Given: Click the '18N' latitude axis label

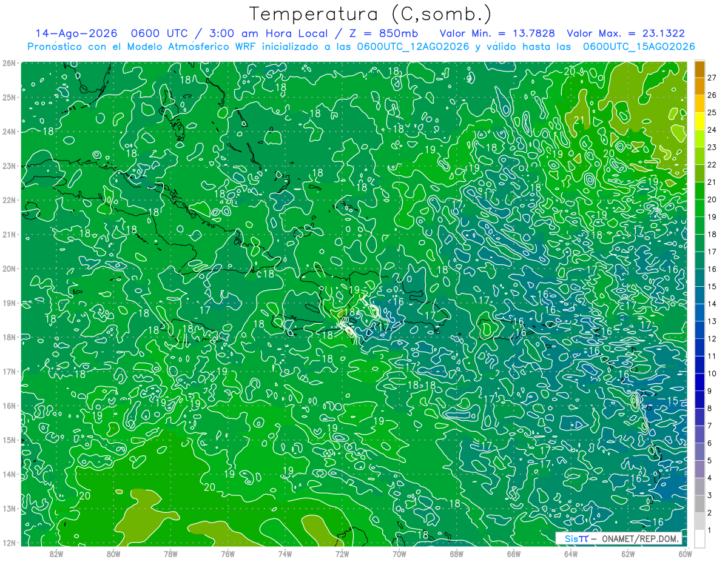Looking at the screenshot, I should 8,337.
